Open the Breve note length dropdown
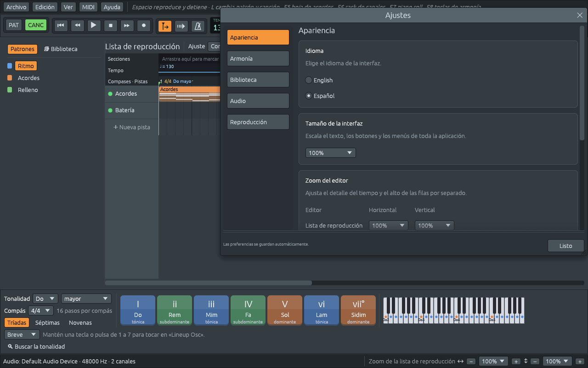The width and height of the screenshot is (588, 368). coord(22,334)
